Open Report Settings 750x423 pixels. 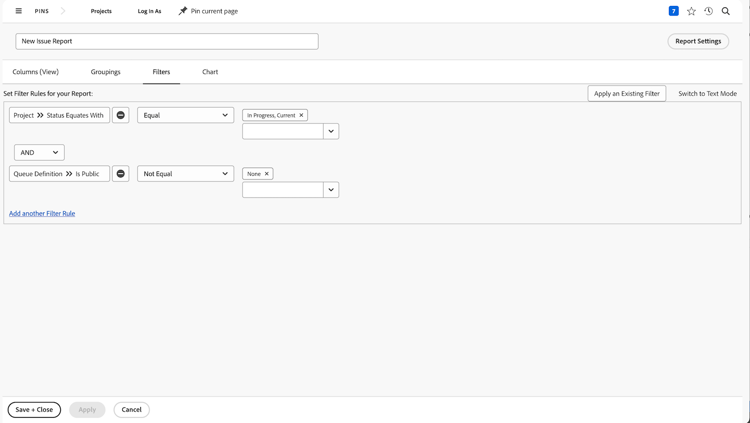click(x=698, y=41)
